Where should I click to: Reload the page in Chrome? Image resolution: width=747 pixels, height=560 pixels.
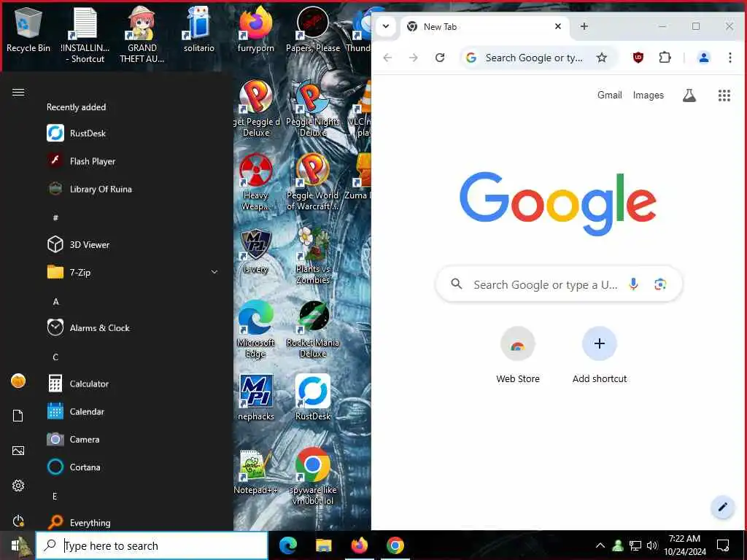[x=440, y=58]
